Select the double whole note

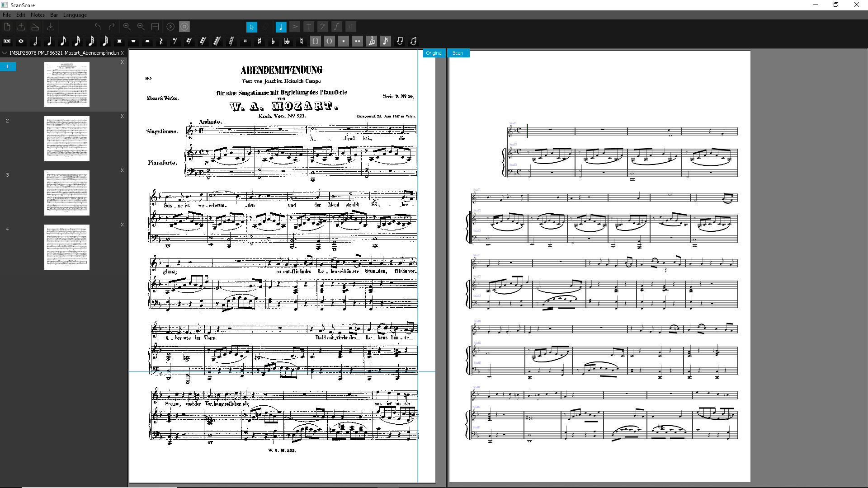coord(7,41)
